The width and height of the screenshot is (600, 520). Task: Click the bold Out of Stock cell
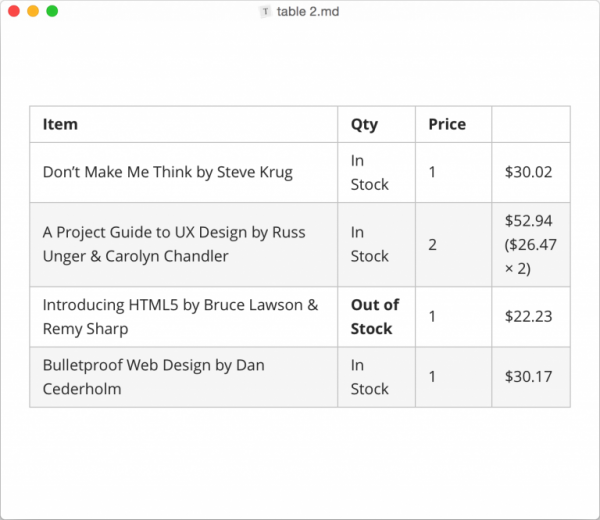[377, 317]
